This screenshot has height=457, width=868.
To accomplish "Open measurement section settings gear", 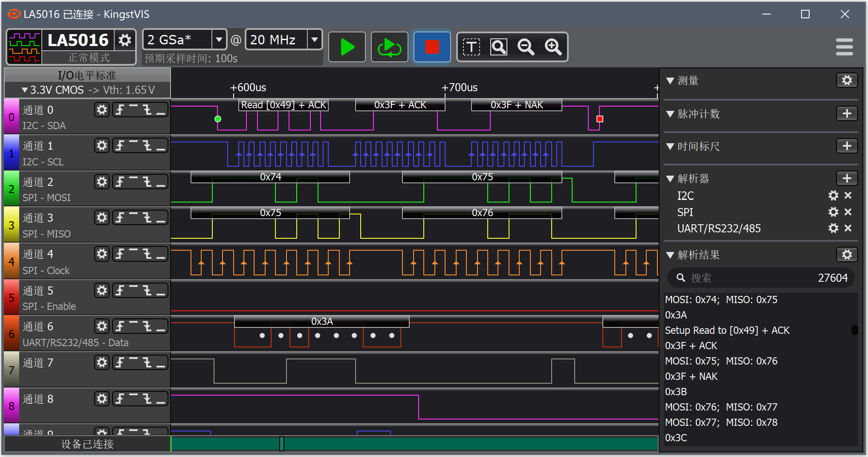I will coord(847,80).
